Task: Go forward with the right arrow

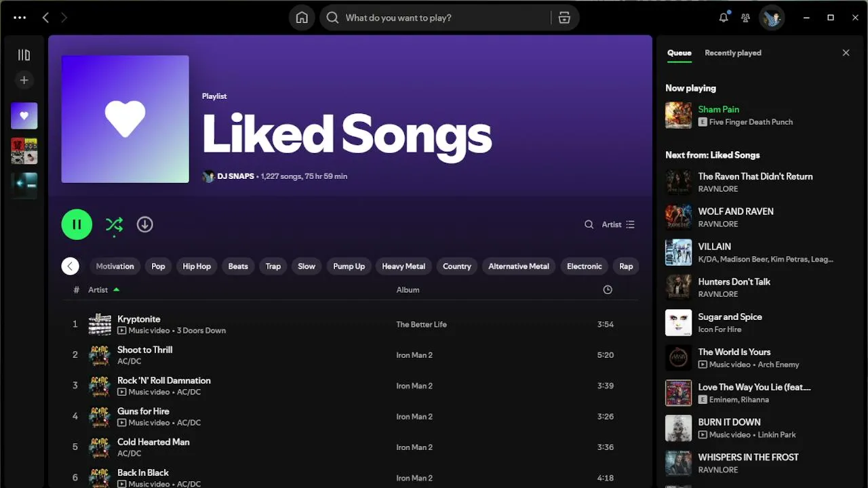Action: (x=64, y=18)
